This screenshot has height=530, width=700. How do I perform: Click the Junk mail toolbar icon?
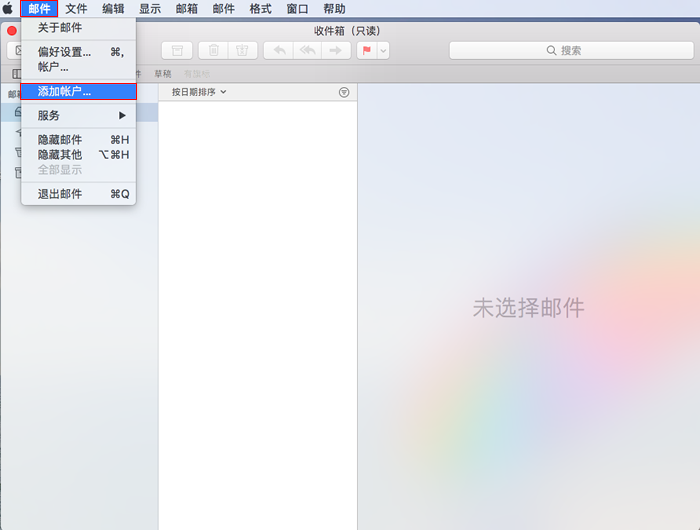pos(241,50)
